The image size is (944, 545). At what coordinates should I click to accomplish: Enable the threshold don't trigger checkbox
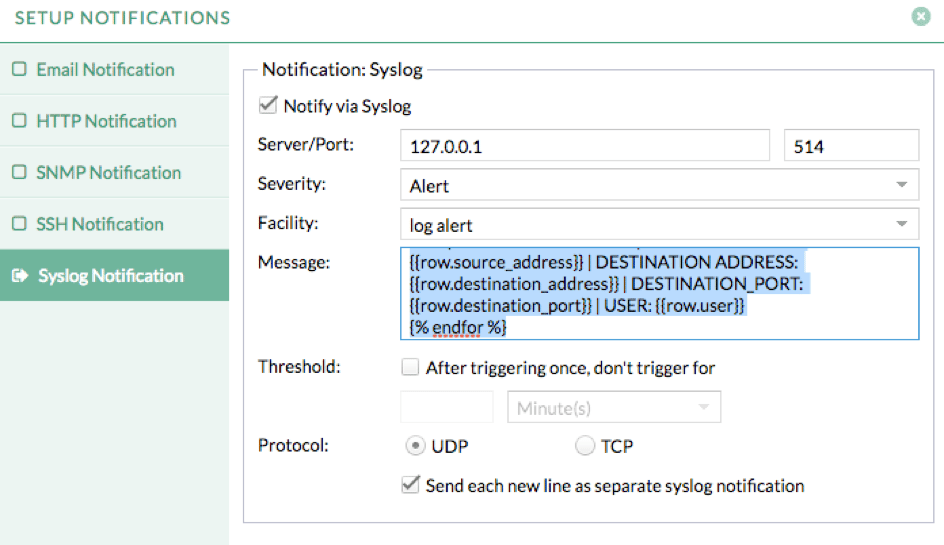point(410,367)
